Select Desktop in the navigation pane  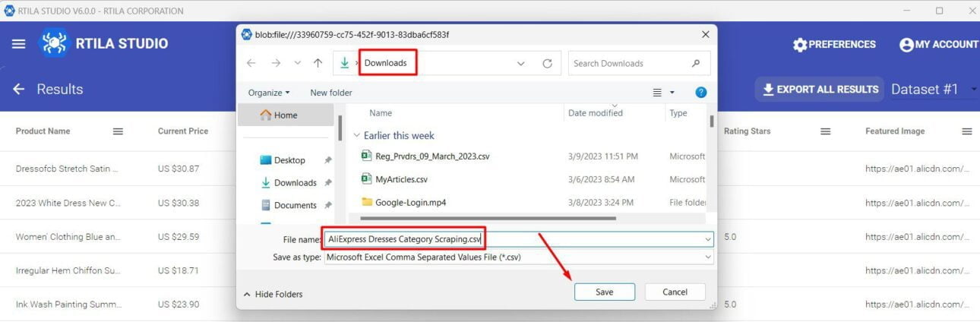pyautogui.click(x=289, y=160)
